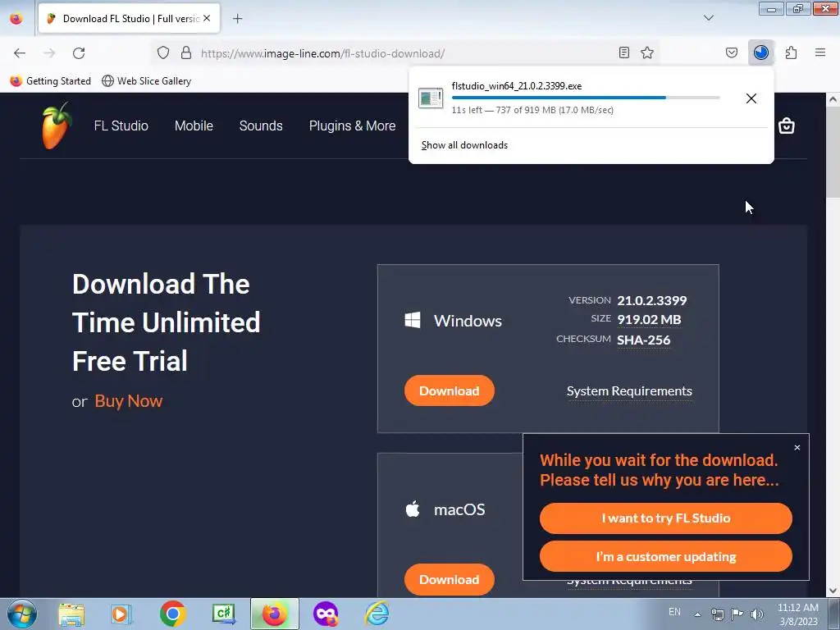Open Windows Explorer from the taskbar
840x630 pixels.
pos(71,614)
